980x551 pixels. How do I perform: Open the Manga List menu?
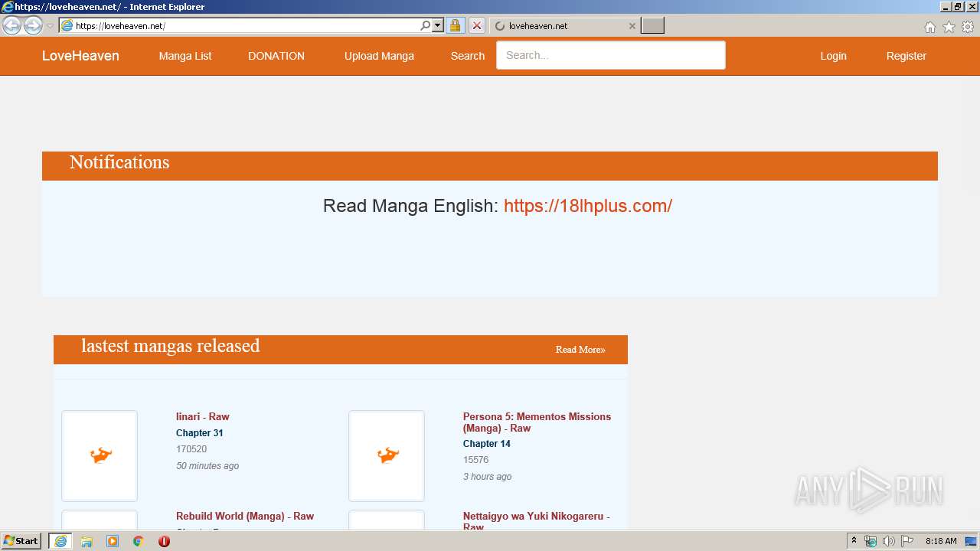pos(185,56)
